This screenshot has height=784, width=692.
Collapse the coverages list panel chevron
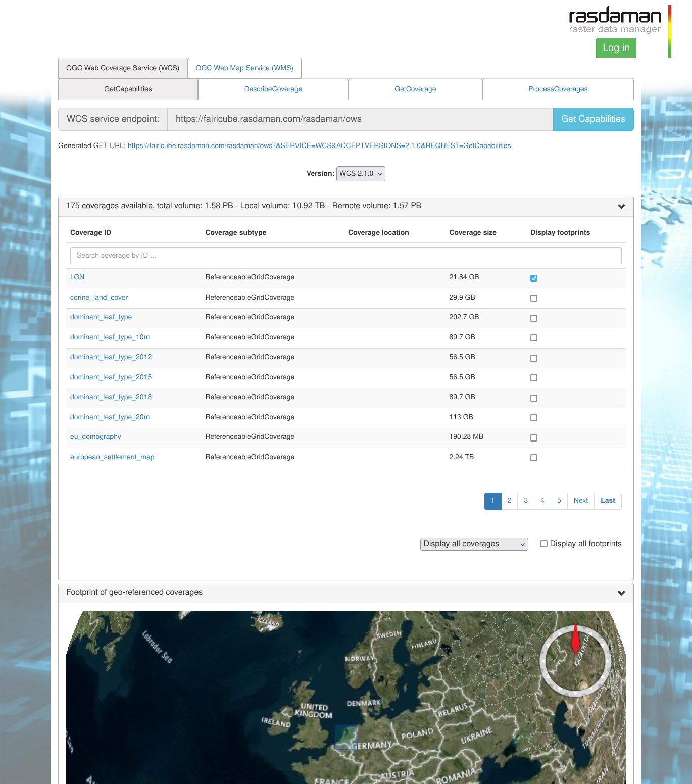coord(621,206)
